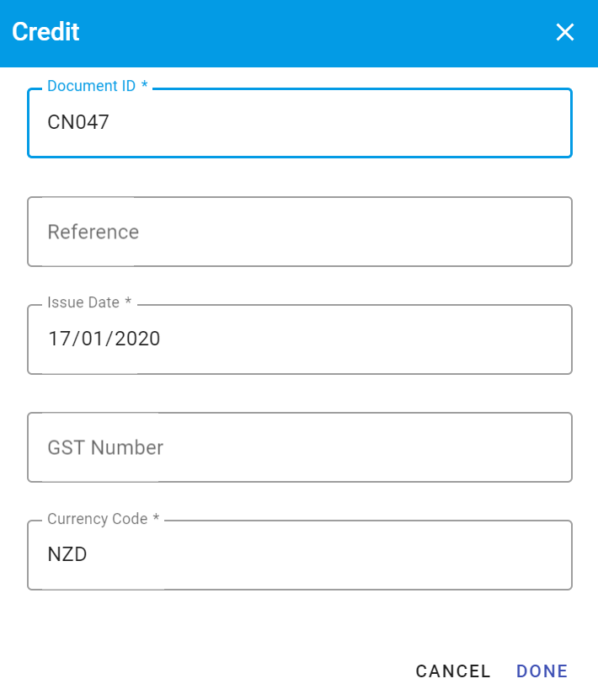598x700 pixels.
Task: Close the Credit dialog with the X icon
Action: [x=564, y=32]
